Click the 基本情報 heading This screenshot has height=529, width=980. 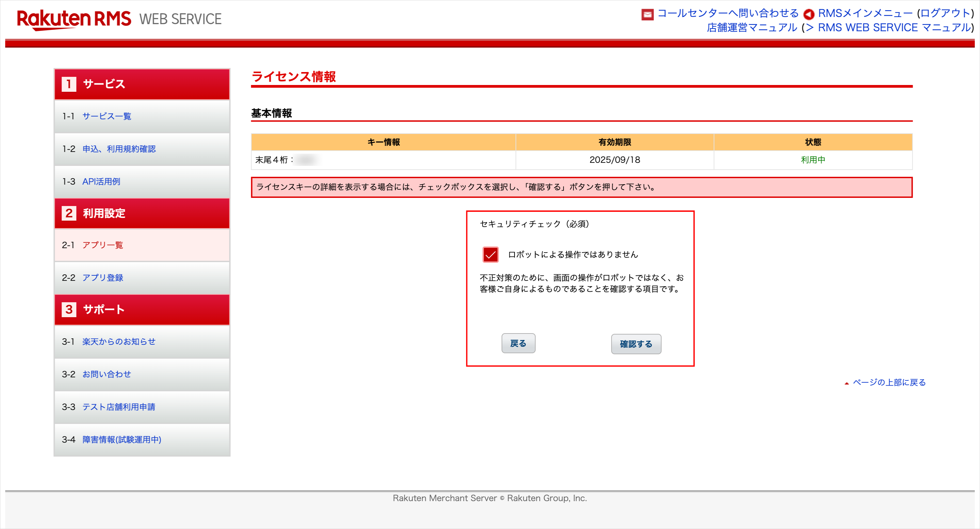point(271,113)
